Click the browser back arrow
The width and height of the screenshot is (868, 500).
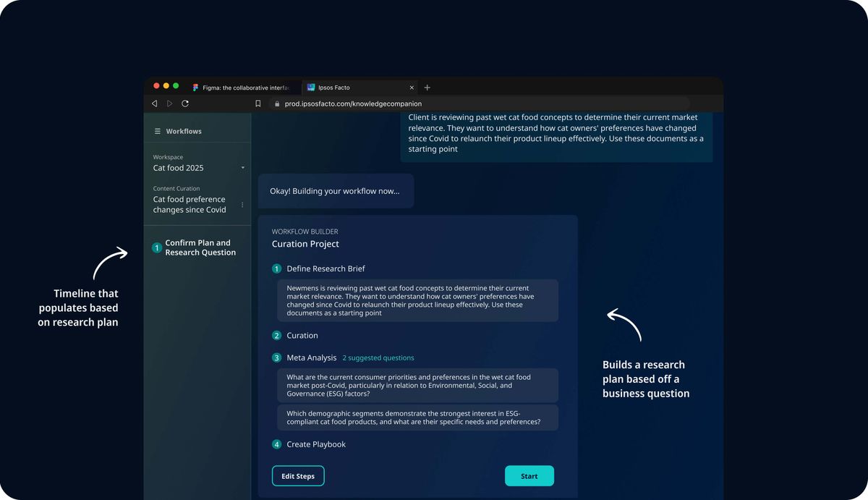(155, 103)
